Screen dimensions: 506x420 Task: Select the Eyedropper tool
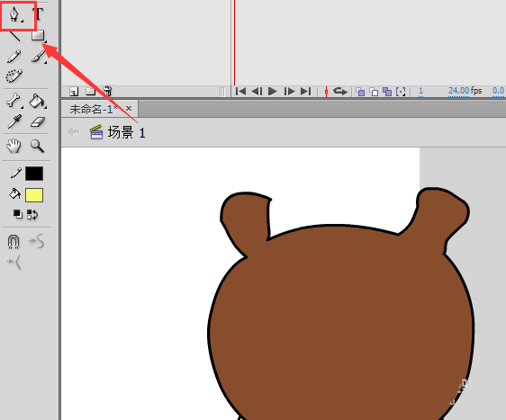click(14, 121)
